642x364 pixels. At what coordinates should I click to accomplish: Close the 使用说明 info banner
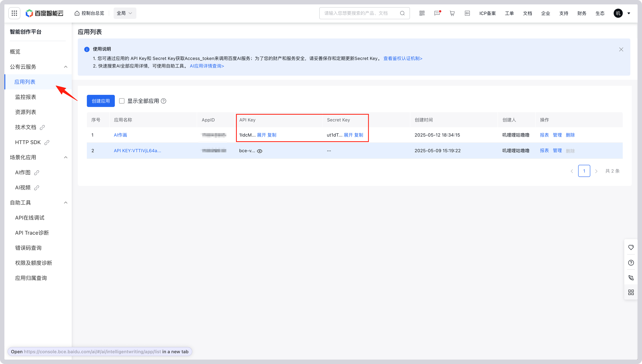pos(621,50)
